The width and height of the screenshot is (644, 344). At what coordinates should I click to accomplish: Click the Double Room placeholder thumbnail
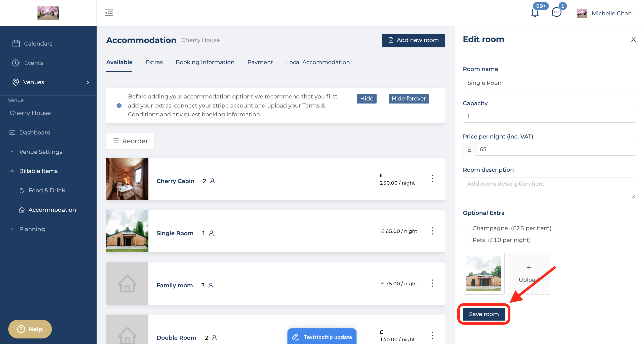click(127, 329)
